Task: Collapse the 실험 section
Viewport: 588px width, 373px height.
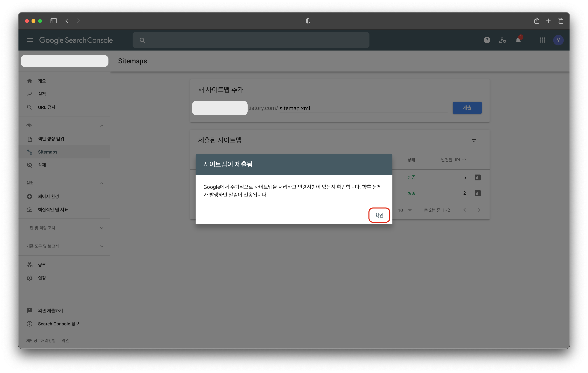Action: pyautogui.click(x=102, y=183)
